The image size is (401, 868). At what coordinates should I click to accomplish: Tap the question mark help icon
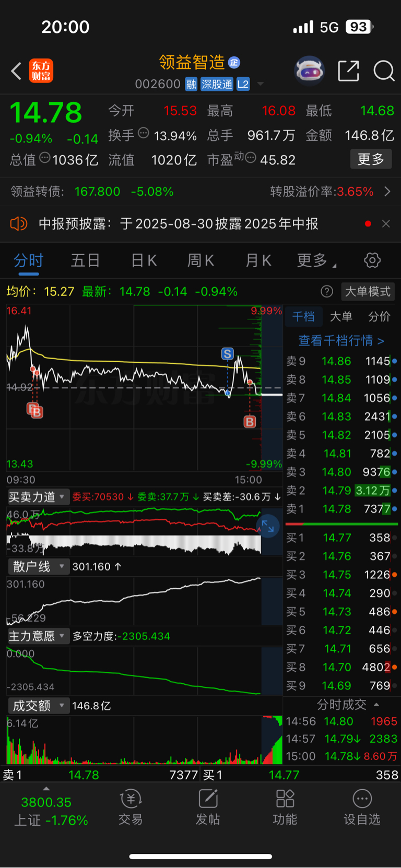(x=327, y=291)
